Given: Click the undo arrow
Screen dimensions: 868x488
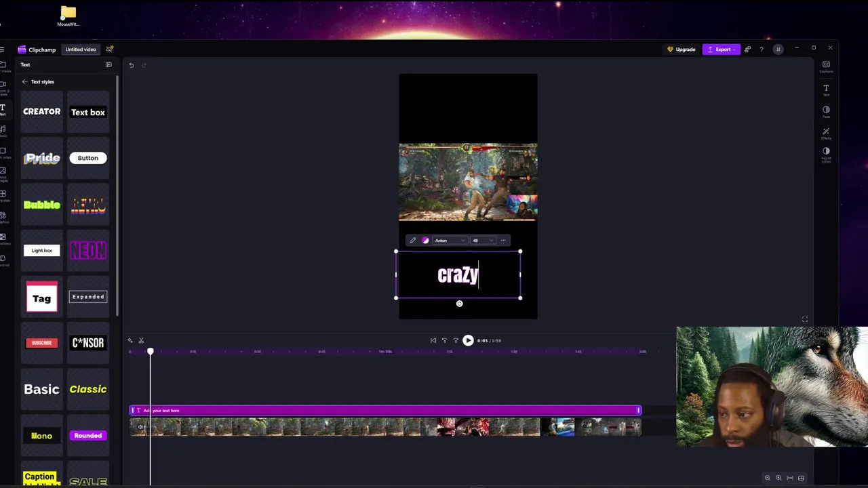Looking at the screenshot, I should 132,65.
